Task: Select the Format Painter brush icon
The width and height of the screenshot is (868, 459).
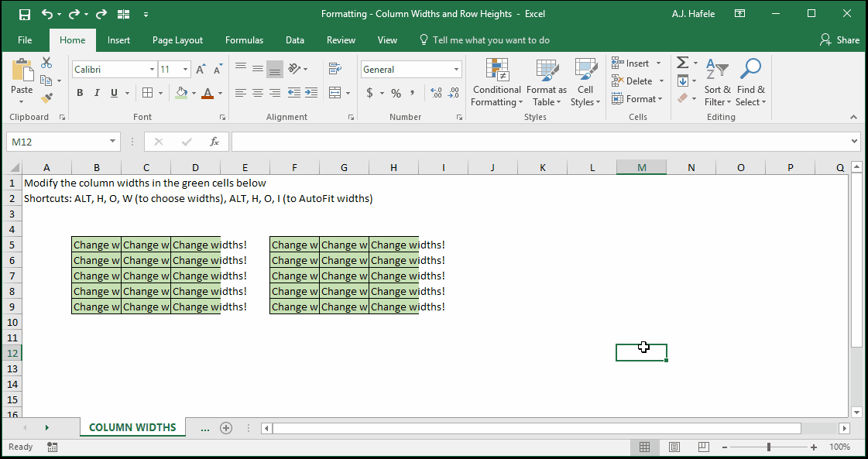Action: 46,98
